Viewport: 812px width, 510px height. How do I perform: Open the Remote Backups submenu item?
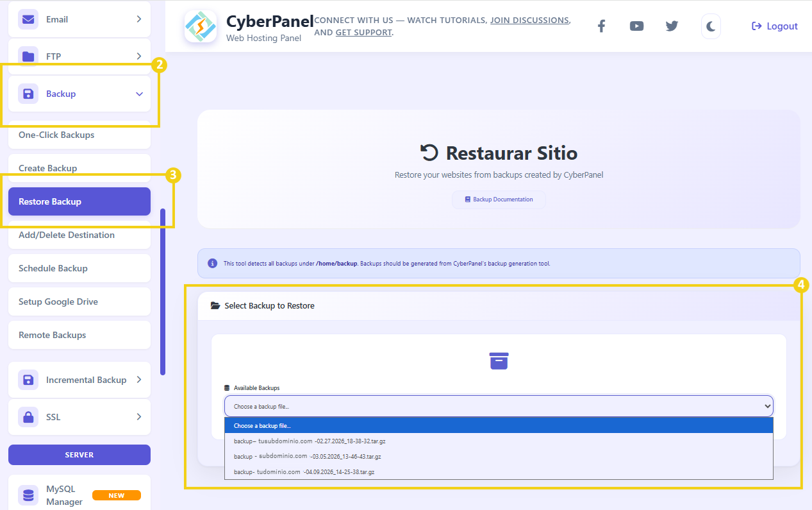pyautogui.click(x=79, y=335)
